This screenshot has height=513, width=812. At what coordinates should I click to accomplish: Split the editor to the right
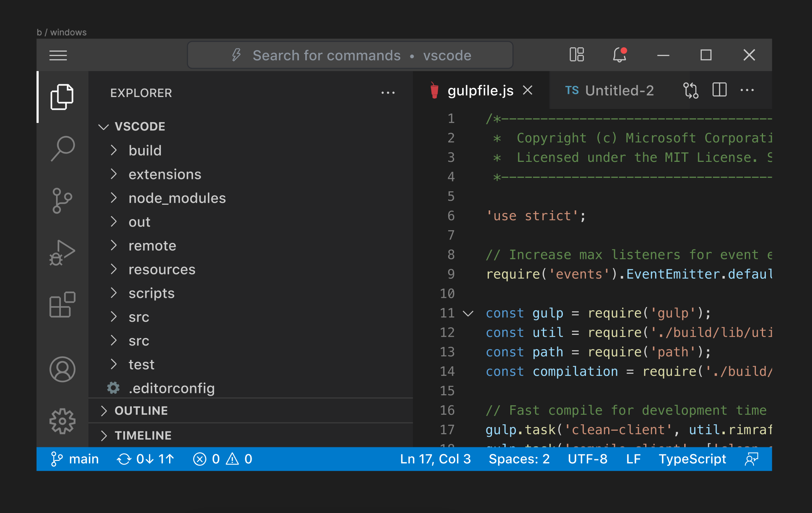tap(719, 90)
